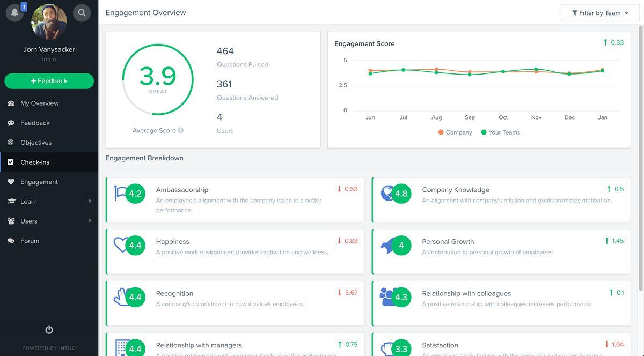Screen dimensions: 644x356
Task: Click the Feedback speech bubble icon
Action: tap(11, 123)
